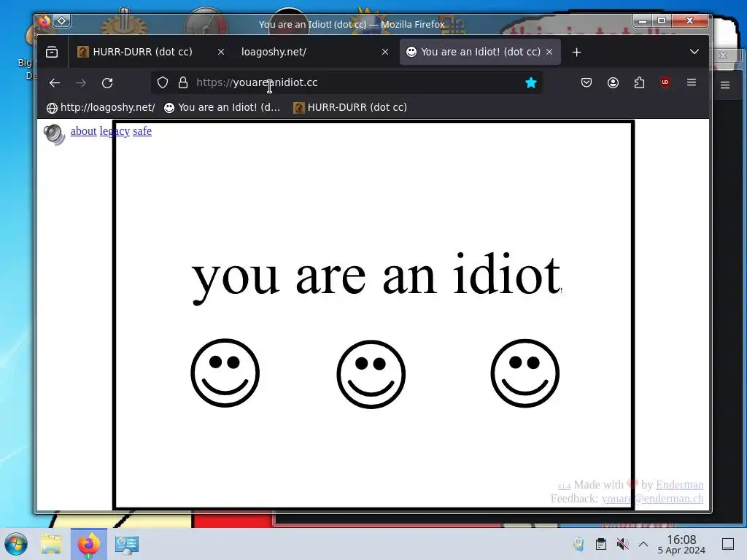The width and height of the screenshot is (747, 560).
Task: Reload the current page
Action: click(107, 83)
